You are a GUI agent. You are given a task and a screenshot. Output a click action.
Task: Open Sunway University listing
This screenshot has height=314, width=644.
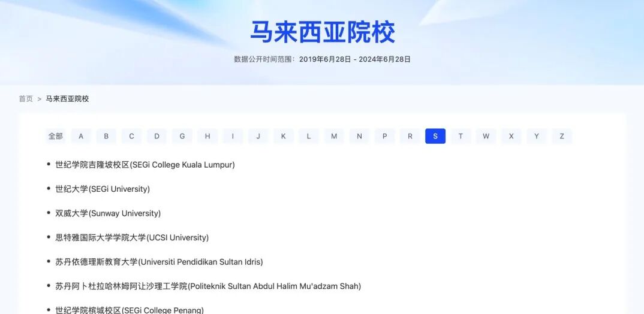pyautogui.click(x=108, y=213)
